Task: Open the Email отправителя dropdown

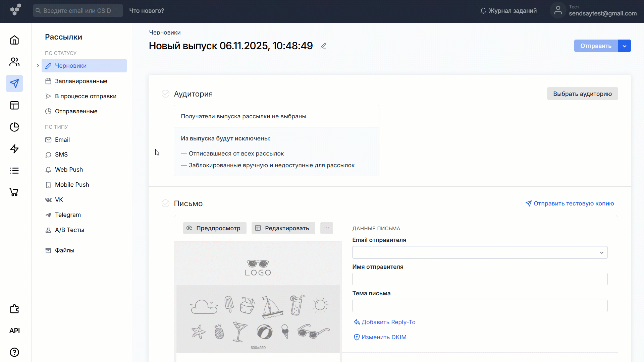Action: click(x=480, y=252)
